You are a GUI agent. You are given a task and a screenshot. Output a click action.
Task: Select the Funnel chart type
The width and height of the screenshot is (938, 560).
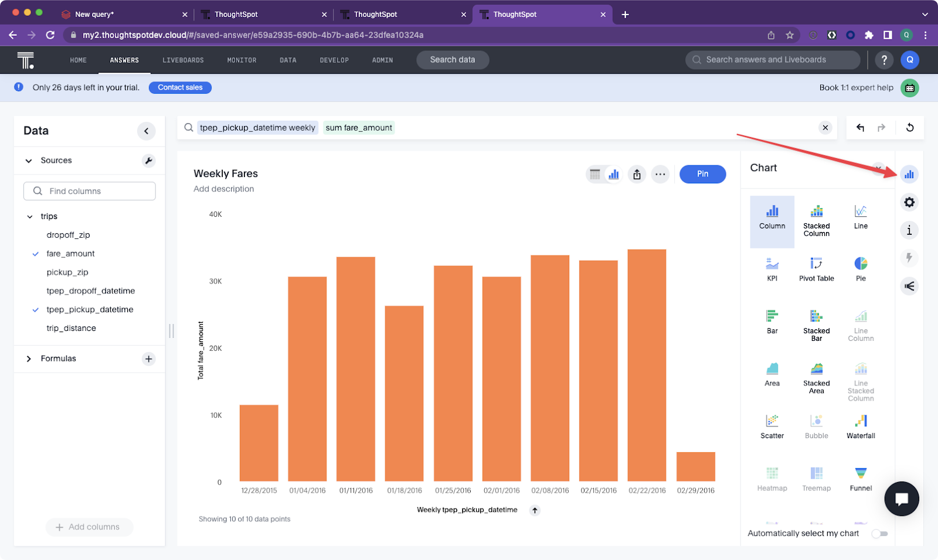(x=860, y=479)
